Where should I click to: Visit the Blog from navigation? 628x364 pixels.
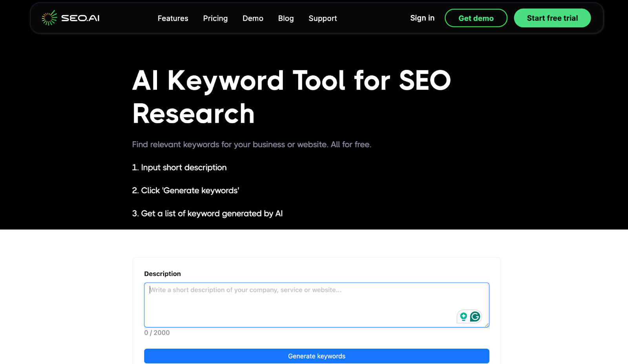tap(286, 18)
